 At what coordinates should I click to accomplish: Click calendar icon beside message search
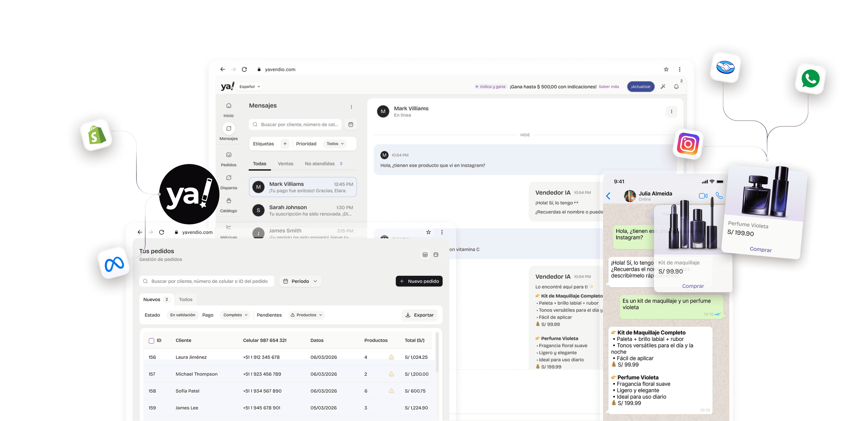(x=350, y=124)
